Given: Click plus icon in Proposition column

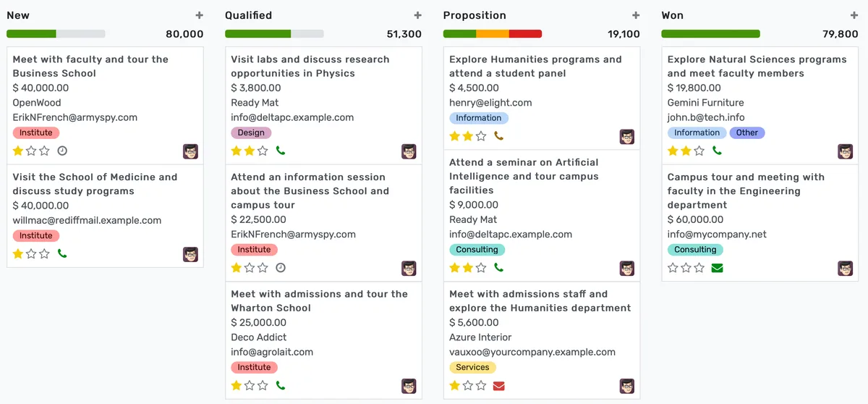Looking at the screenshot, I should (x=636, y=15).
